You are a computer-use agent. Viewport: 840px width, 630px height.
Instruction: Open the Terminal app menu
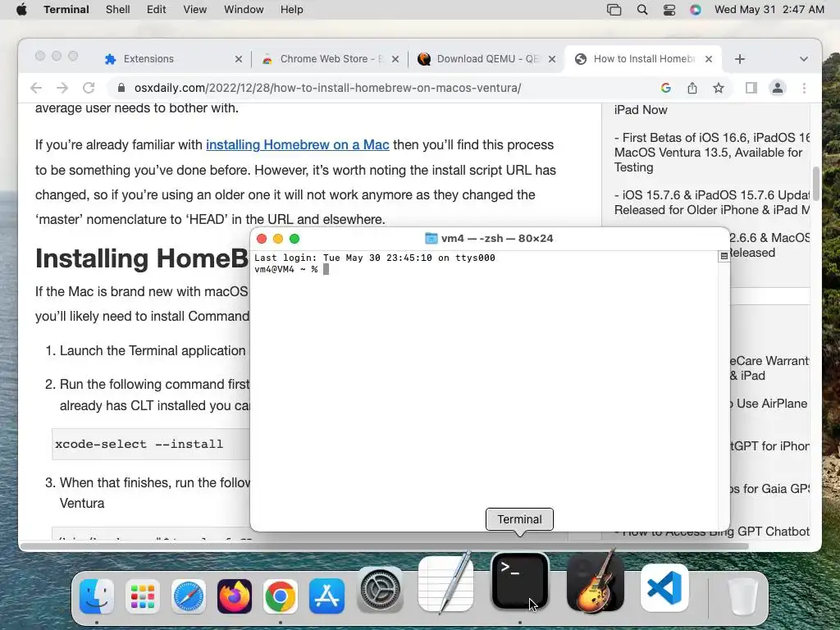(66, 10)
